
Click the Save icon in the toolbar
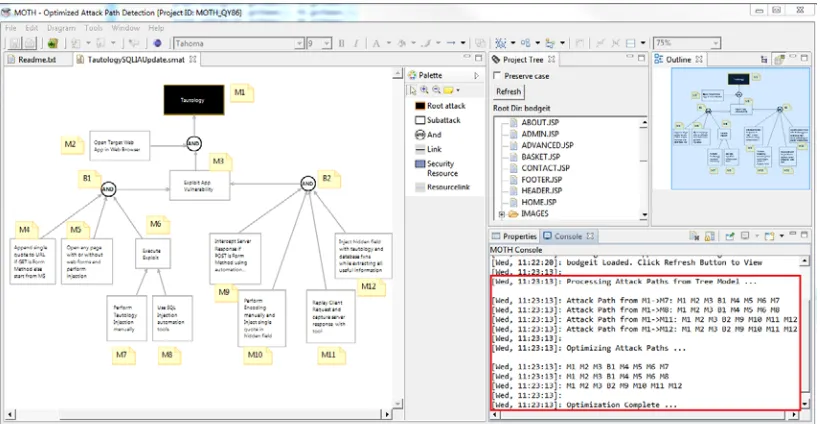pyautogui.click(x=15, y=43)
